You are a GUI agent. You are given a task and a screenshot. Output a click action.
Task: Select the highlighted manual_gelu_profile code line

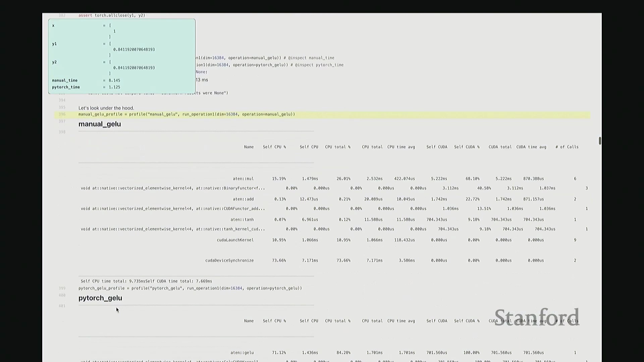click(186, 114)
